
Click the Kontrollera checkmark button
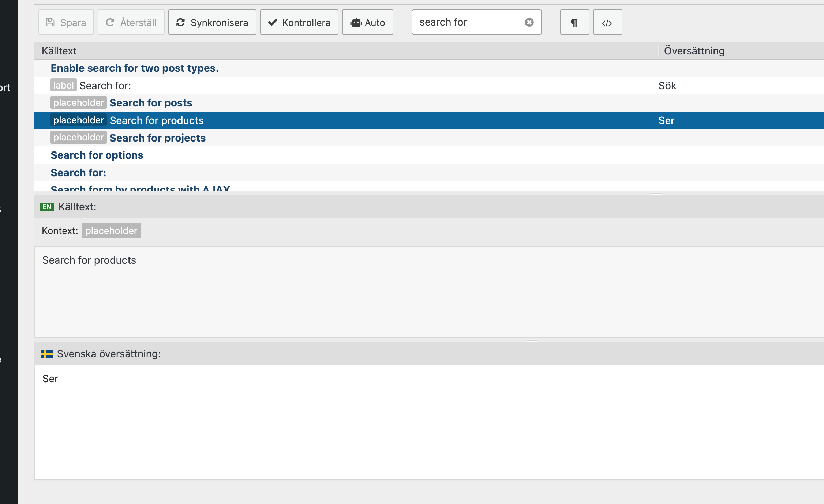tap(299, 22)
